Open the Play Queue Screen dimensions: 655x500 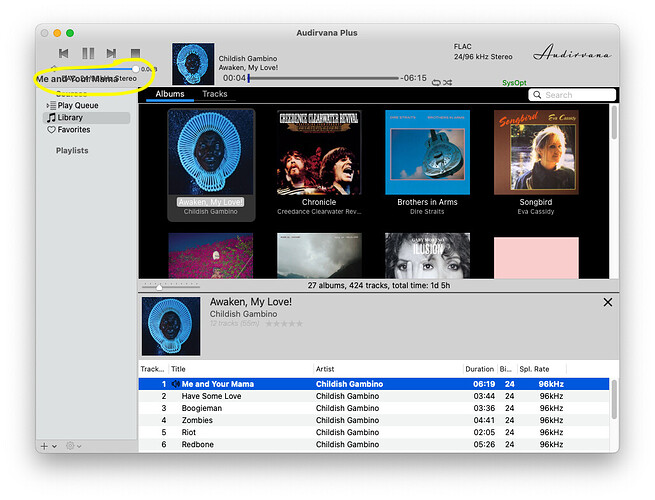pyautogui.click(x=78, y=105)
